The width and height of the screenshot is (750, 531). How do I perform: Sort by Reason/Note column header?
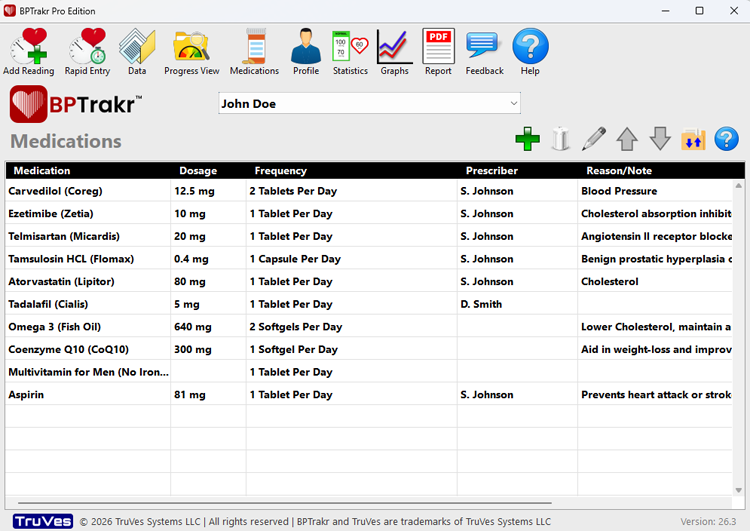point(619,171)
